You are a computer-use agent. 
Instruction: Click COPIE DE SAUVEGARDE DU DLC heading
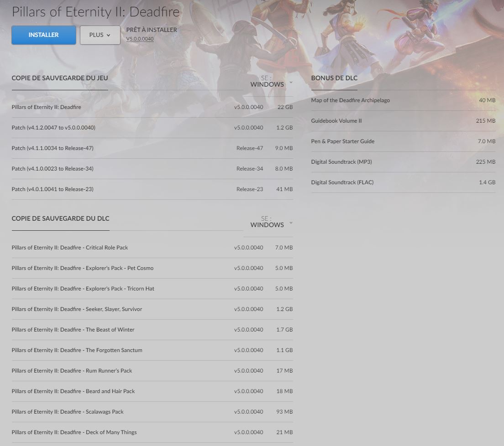60,218
